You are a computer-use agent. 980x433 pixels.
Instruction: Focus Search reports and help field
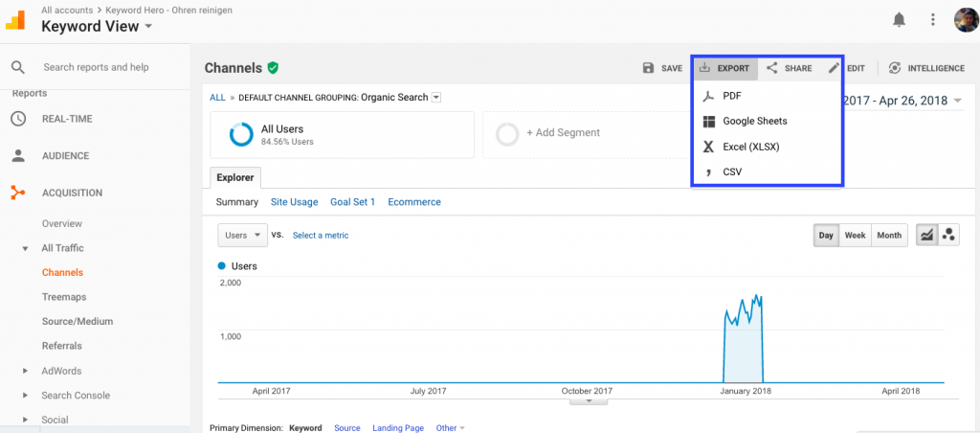tap(96, 67)
